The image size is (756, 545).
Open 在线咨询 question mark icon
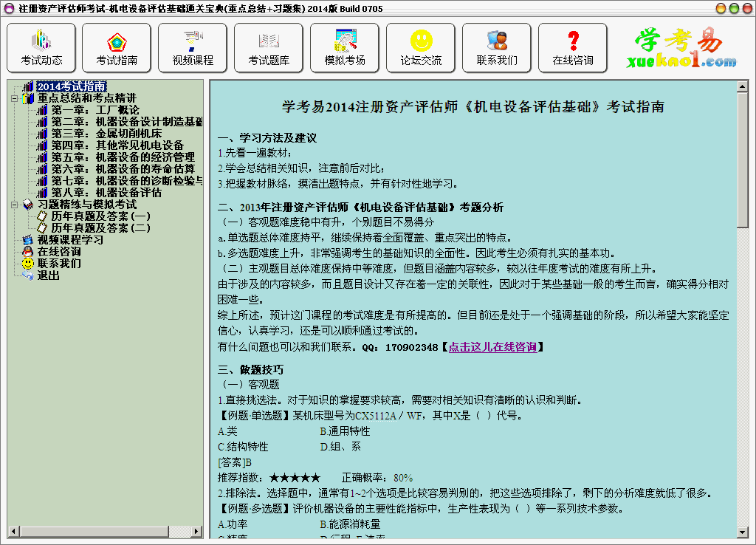(x=573, y=48)
